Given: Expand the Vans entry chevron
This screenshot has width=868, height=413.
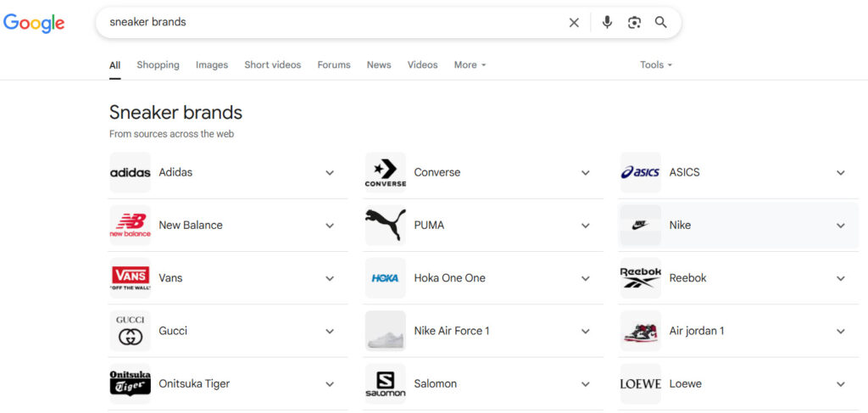Looking at the screenshot, I should pyautogui.click(x=330, y=278).
